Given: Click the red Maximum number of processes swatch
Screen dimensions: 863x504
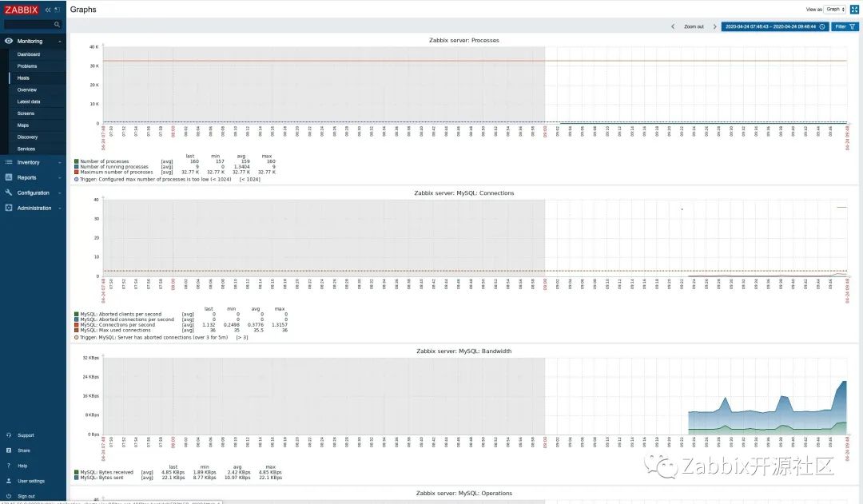Looking at the screenshot, I should tap(77, 173).
